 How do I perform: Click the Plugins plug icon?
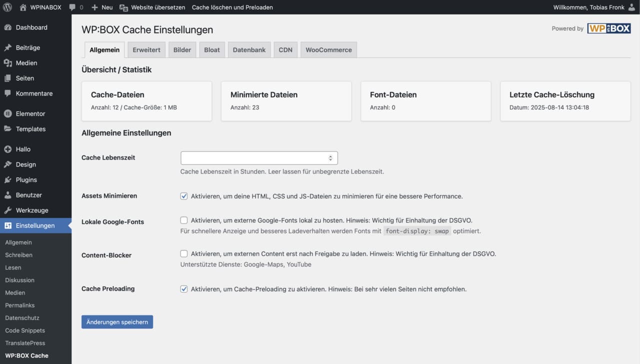(7, 179)
